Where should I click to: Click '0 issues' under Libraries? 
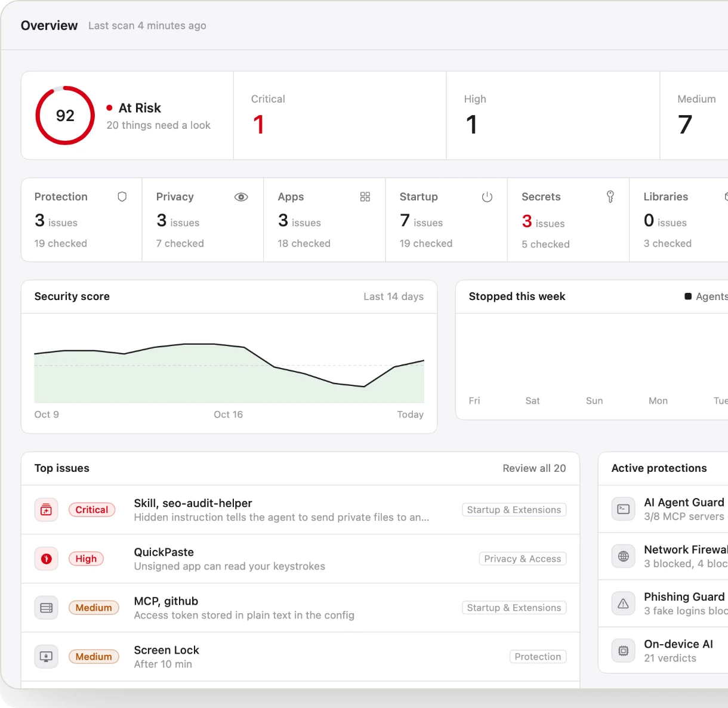[x=665, y=221]
